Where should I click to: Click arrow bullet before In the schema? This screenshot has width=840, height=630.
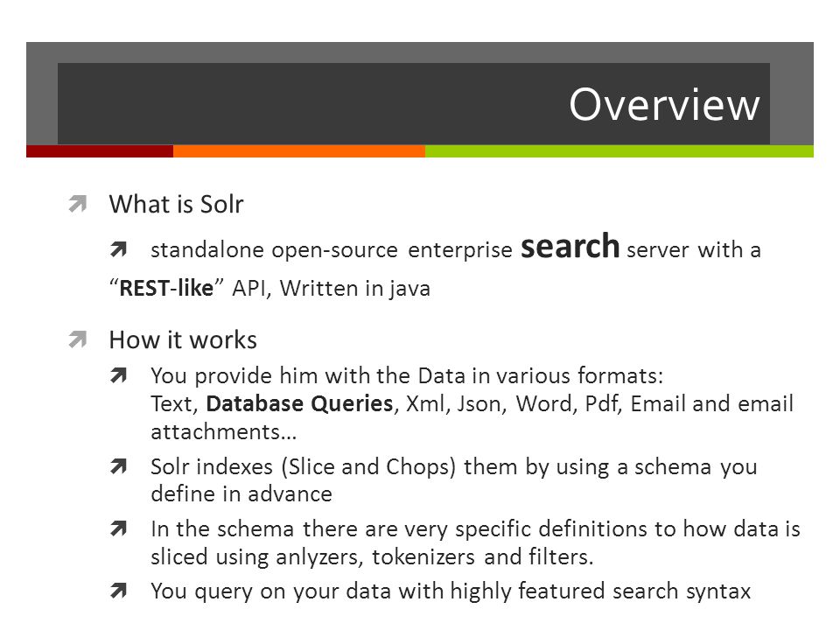(x=118, y=528)
